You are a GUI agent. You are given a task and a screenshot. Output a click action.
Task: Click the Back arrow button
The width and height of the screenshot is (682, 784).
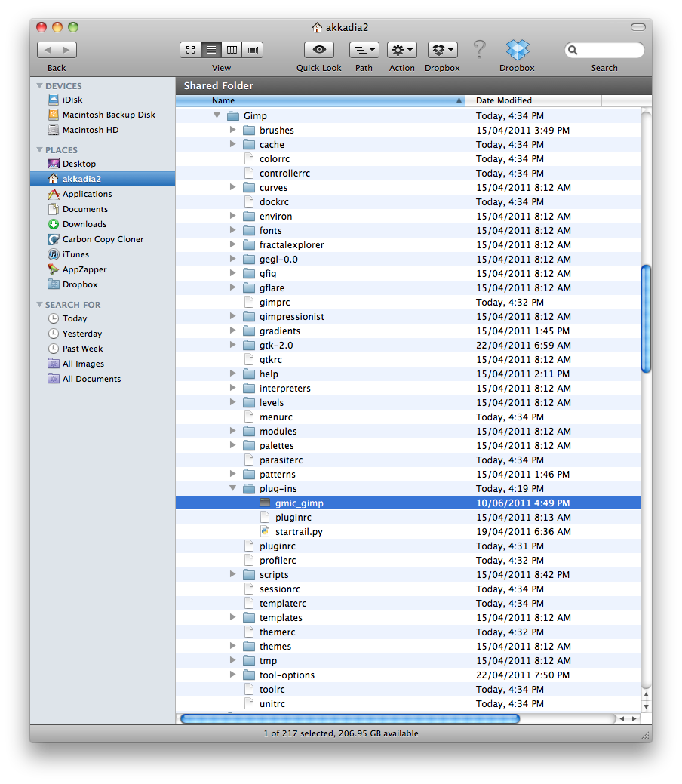tap(47, 50)
